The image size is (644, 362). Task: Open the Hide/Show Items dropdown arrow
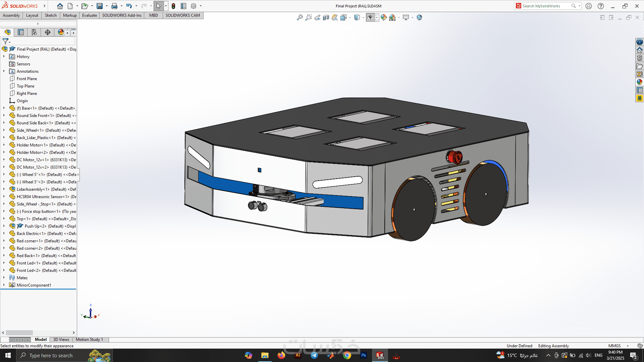377,17
